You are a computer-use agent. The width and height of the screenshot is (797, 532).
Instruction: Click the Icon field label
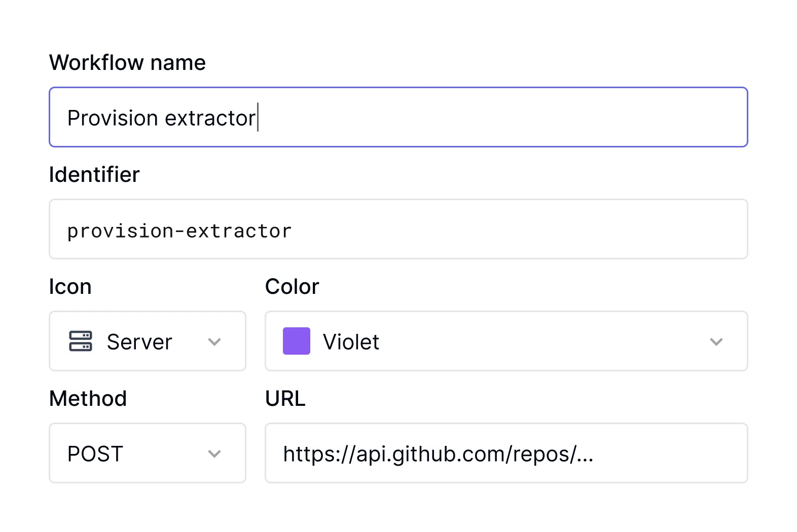tap(70, 287)
